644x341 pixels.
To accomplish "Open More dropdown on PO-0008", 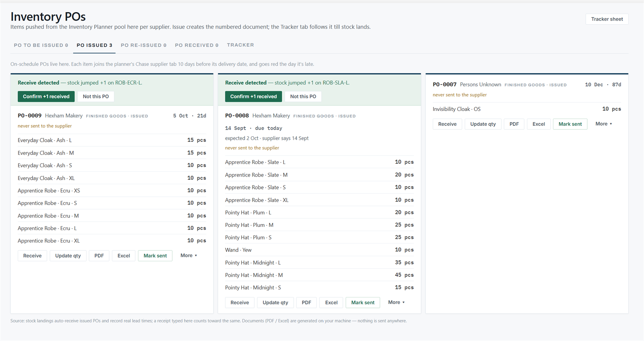I will (x=396, y=302).
